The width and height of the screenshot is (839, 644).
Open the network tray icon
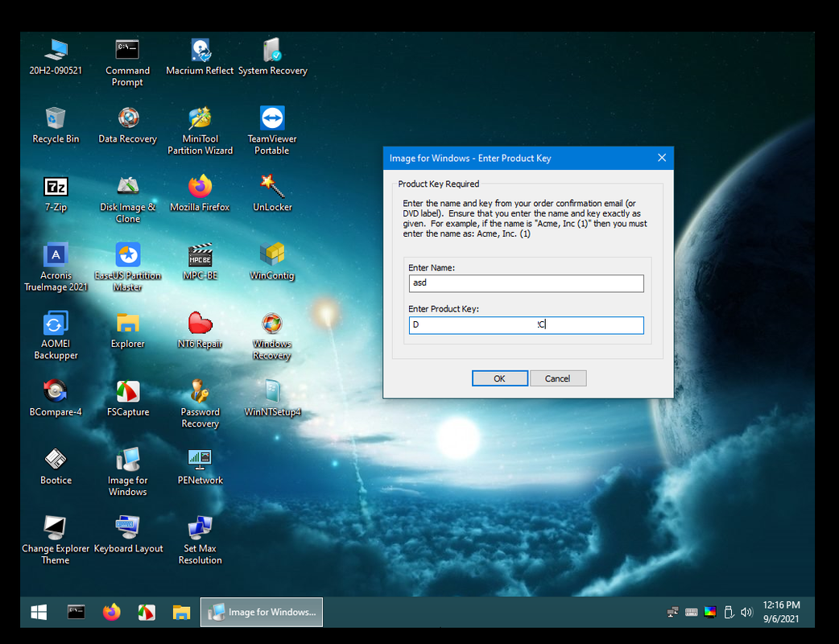pos(673,612)
